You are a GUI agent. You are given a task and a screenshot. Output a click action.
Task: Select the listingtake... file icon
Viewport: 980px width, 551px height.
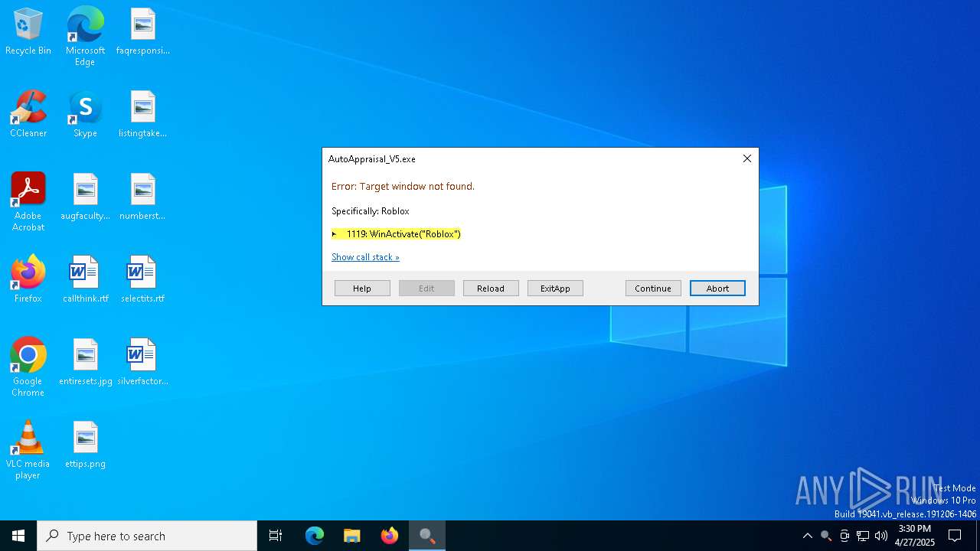tap(142, 115)
